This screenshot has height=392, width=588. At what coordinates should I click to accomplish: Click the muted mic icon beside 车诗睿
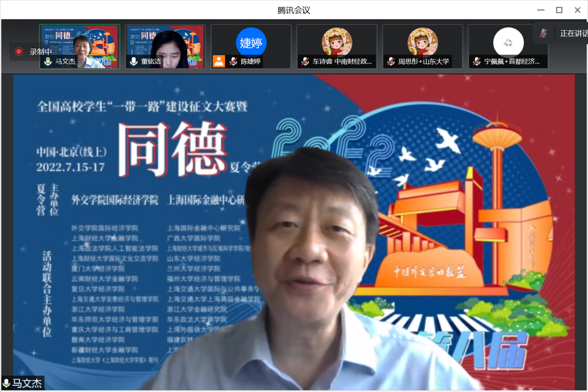click(305, 62)
